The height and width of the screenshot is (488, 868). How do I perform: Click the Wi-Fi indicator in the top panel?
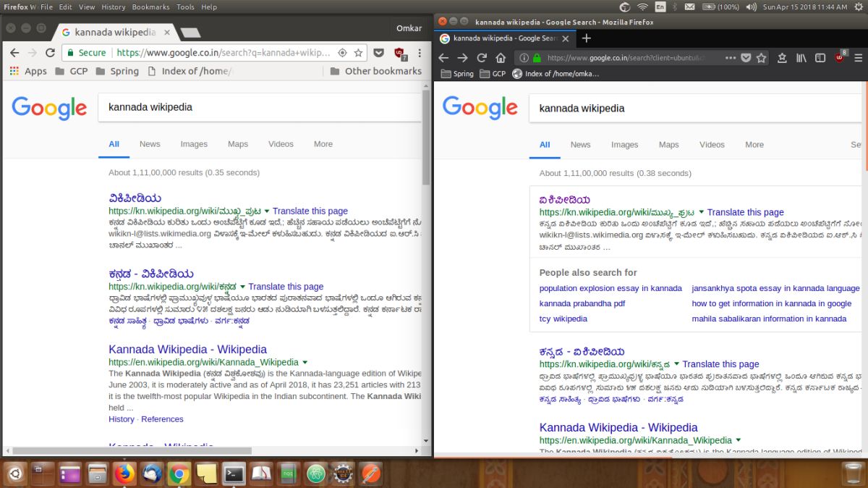(x=643, y=7)
